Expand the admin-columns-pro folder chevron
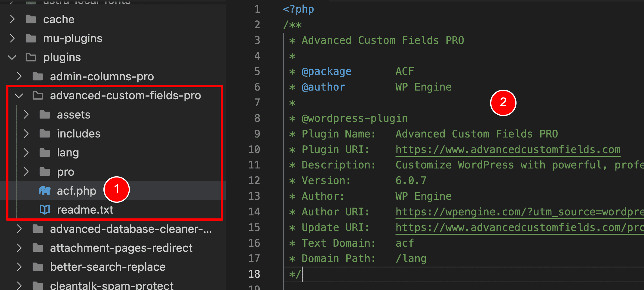Image resolution: width=644 pixels, height=290 pixels. point(19,76)
